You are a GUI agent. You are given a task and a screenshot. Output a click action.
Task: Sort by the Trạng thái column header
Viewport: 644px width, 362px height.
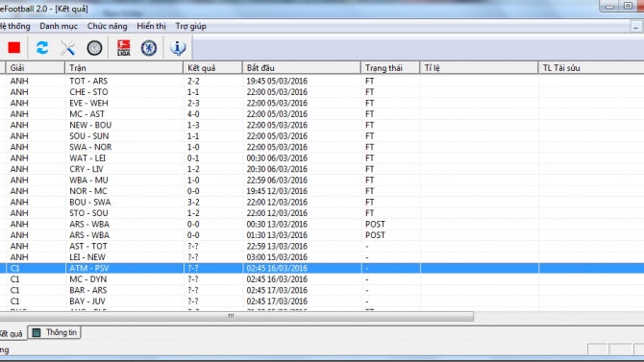point(390,68)
